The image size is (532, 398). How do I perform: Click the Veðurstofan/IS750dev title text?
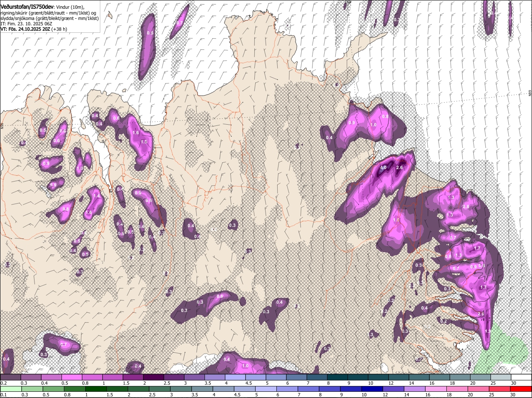coord(27,7)
